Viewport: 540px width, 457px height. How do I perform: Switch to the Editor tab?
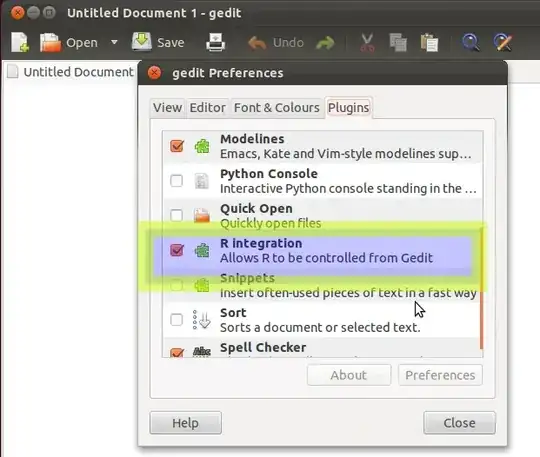coord(208,108)
